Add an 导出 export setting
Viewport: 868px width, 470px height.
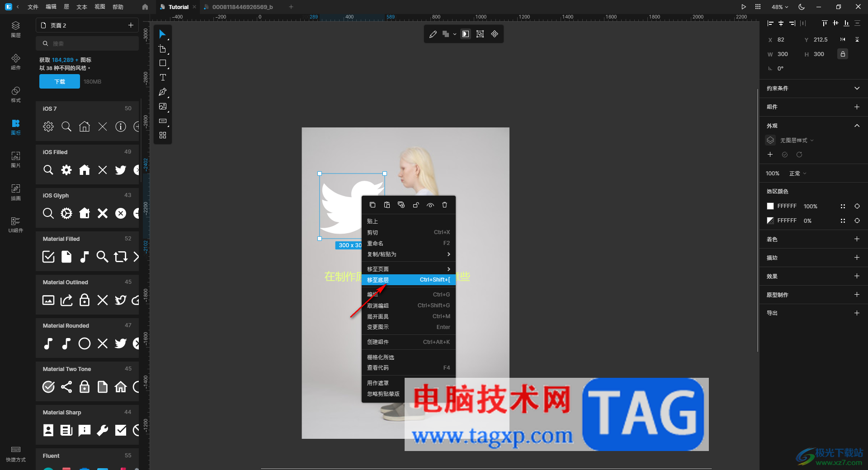[x=857, y=313]
